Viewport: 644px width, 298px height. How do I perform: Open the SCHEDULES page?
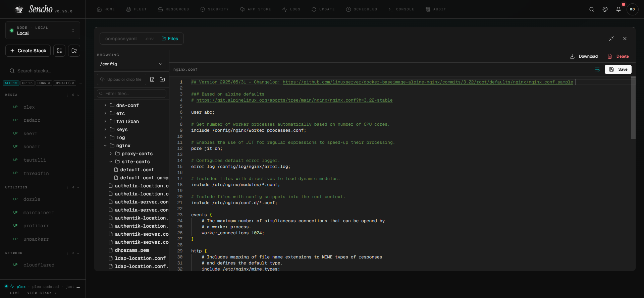pyautogui.click(x=362, y=9)
